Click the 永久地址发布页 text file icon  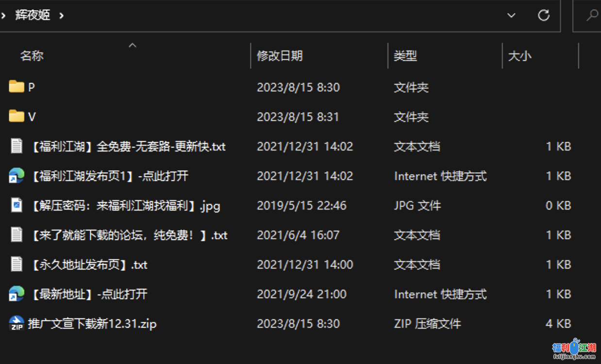coord(17,265)
